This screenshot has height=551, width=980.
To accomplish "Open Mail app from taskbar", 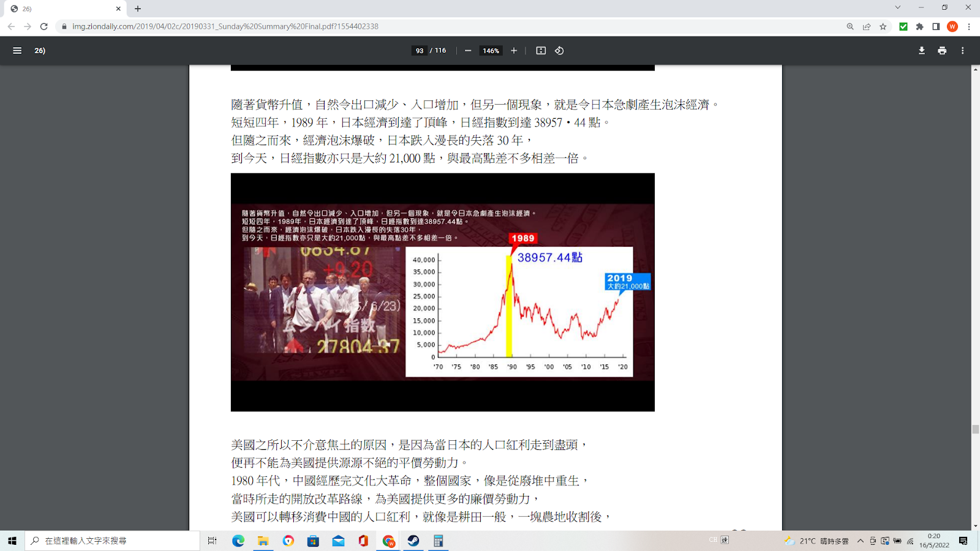I will coord(338,541).
